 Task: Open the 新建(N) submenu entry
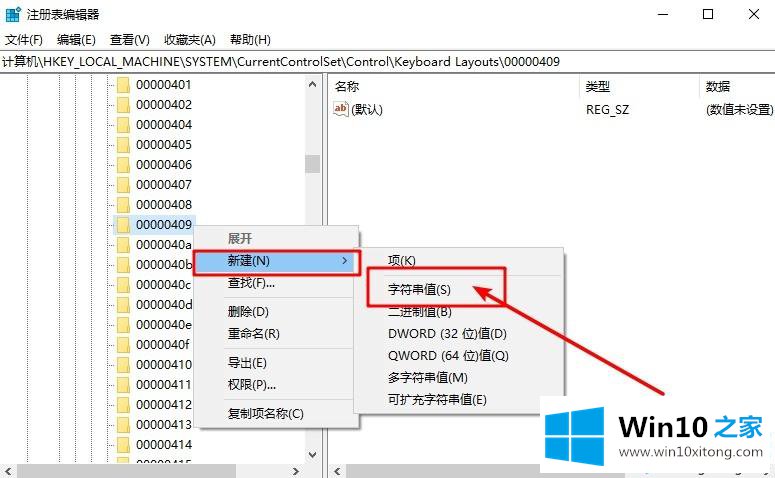click(x=276, y=261)
